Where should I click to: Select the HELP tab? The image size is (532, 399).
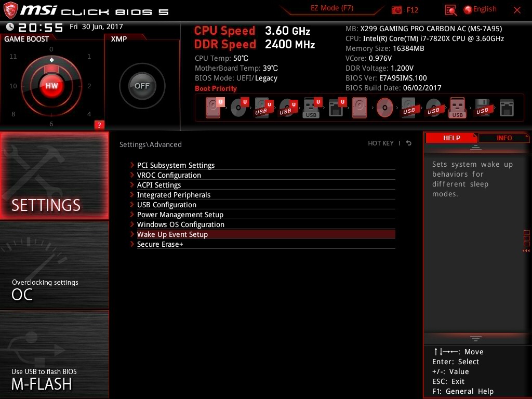point(451,138)
